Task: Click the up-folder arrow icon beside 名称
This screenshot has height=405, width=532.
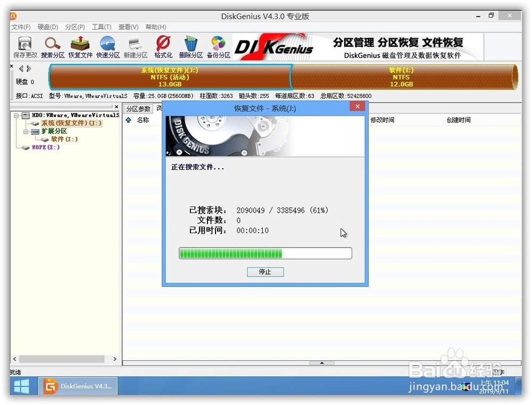Action: [x=129, y=120]
